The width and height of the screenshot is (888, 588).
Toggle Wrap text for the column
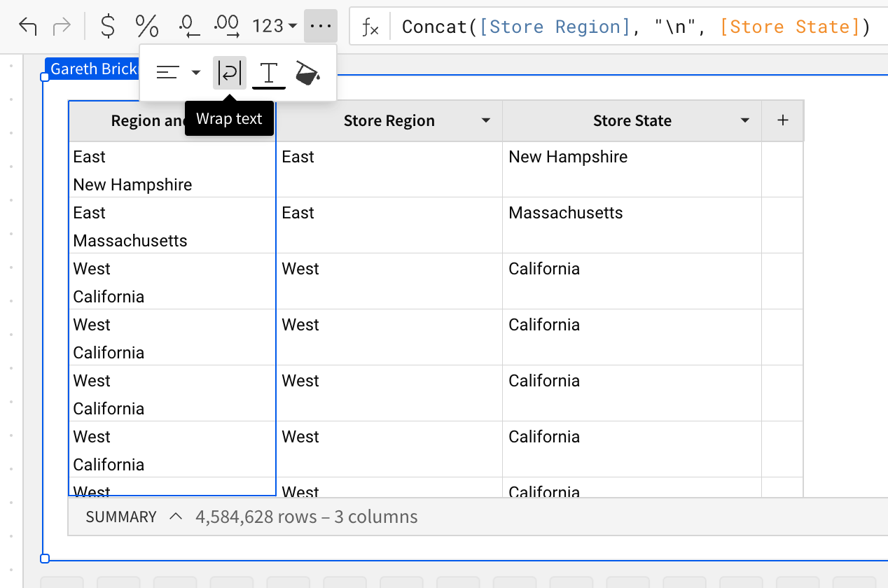tap(230, 73)
